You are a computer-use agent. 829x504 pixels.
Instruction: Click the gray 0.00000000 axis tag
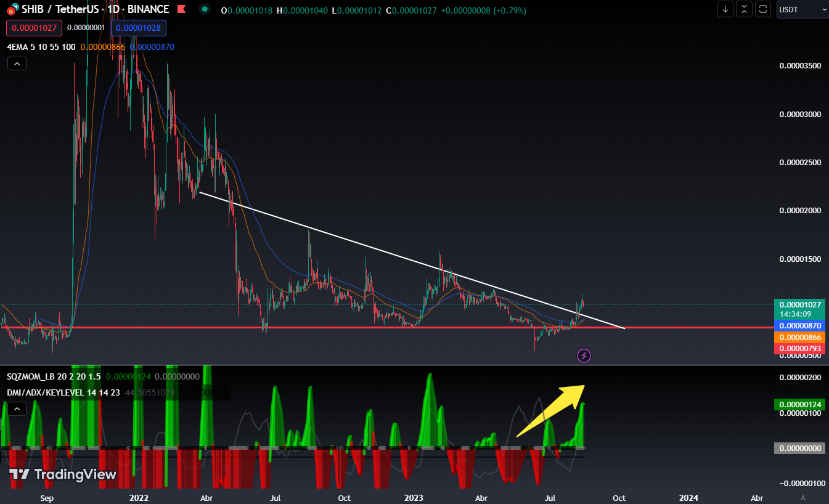coord(801,449)
